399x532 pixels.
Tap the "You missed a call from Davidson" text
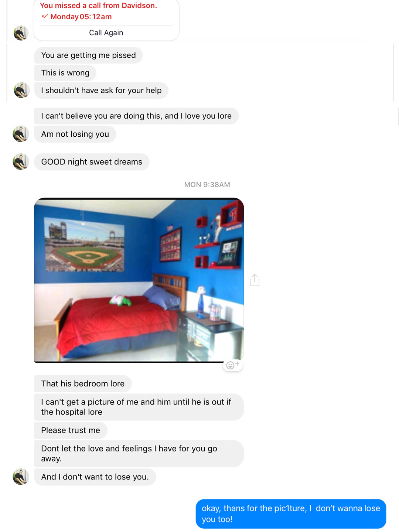point(98,6)
